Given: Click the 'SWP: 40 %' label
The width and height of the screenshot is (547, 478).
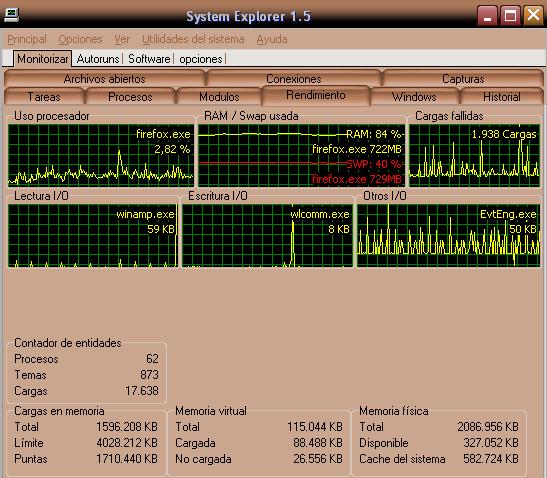Looking at the screenshot, I should pyautogui.click(x=374, y=164).
